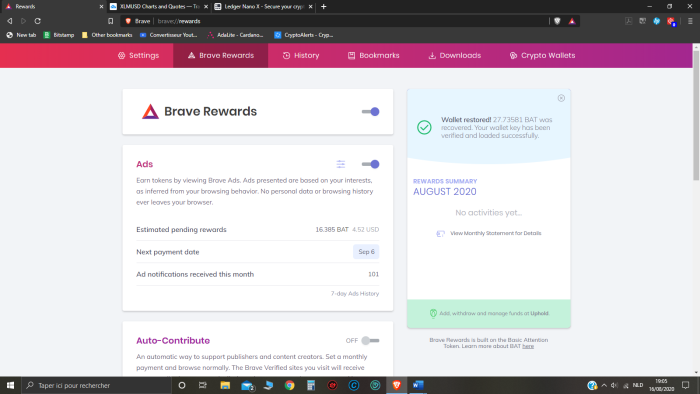Open the Brave Rewards triangle icon in address bar
Image resolution: width=700 pixels, height=394 pixels.
(572, 21)
